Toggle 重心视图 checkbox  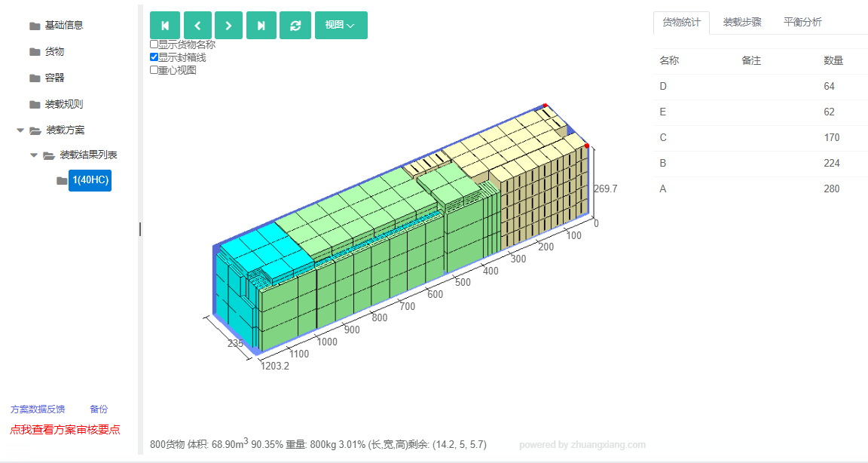point(154,70)
